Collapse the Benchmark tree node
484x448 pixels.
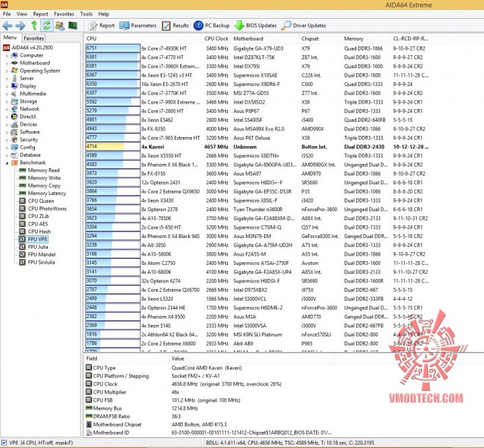[x=7, y=163]
